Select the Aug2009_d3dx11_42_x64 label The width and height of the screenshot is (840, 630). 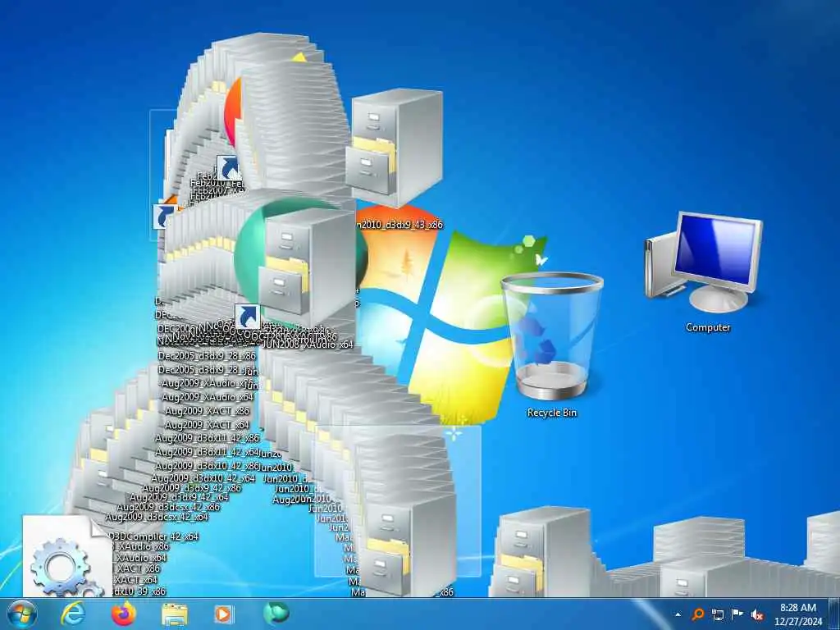[x=208, y=452]
